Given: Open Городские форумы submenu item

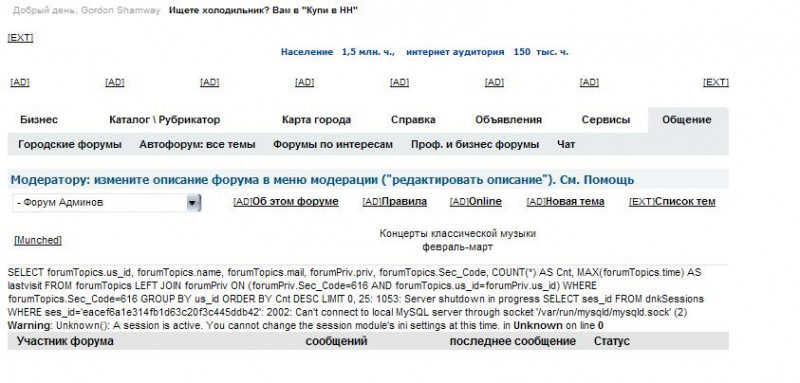Looking at the screenshot, I should coord(70,144).
